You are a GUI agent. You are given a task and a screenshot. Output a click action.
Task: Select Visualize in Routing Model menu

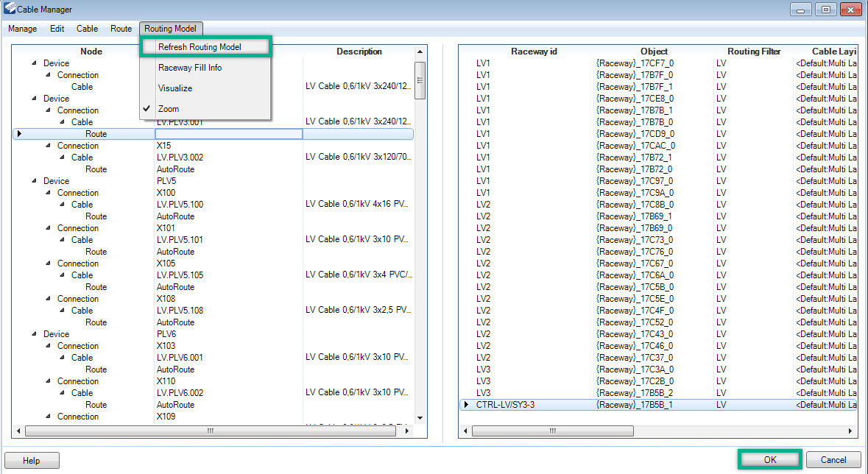pyautogui.click(x=175, y=88)
